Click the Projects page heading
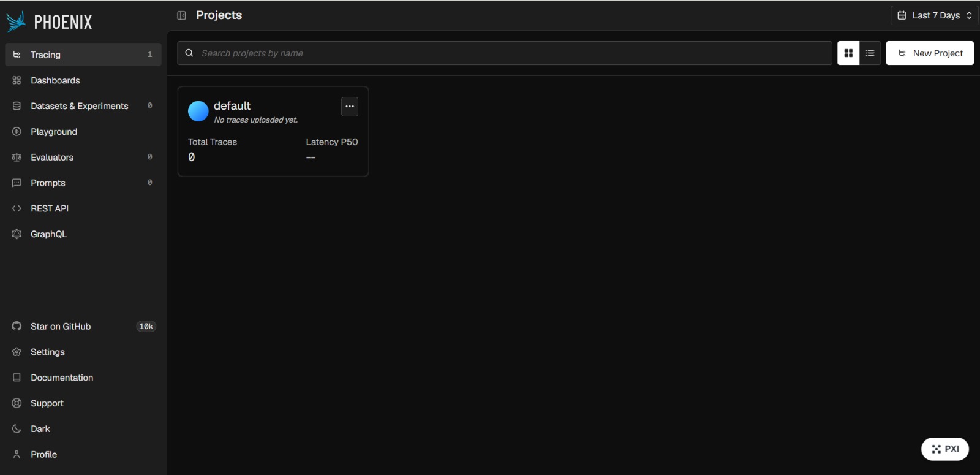Screen dimensions: 980x475 (219, 15)
